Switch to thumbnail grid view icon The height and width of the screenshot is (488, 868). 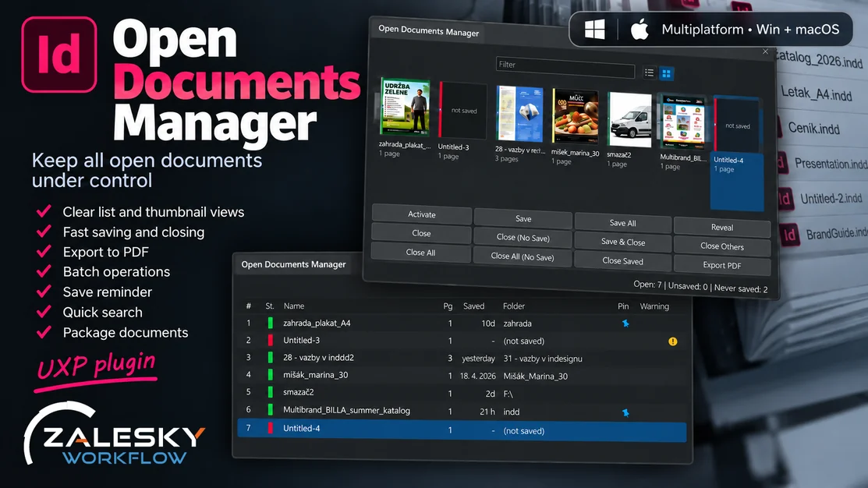pyautogui.click(x=667, y=73)
